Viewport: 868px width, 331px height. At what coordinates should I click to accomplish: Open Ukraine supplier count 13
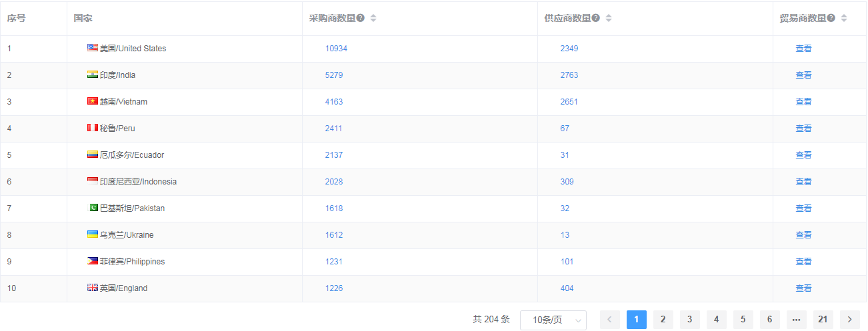[x=565, y=235]
